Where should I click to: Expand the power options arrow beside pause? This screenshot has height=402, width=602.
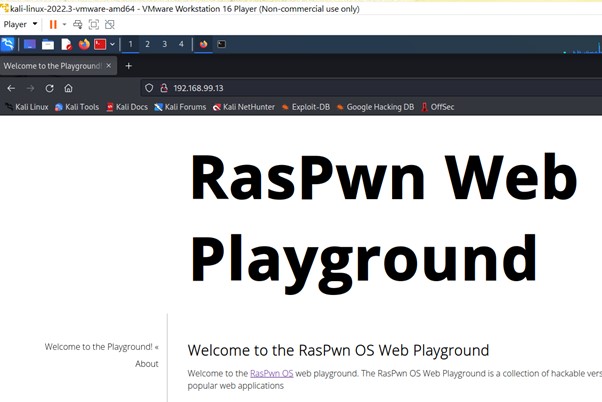tap(64, 25)
